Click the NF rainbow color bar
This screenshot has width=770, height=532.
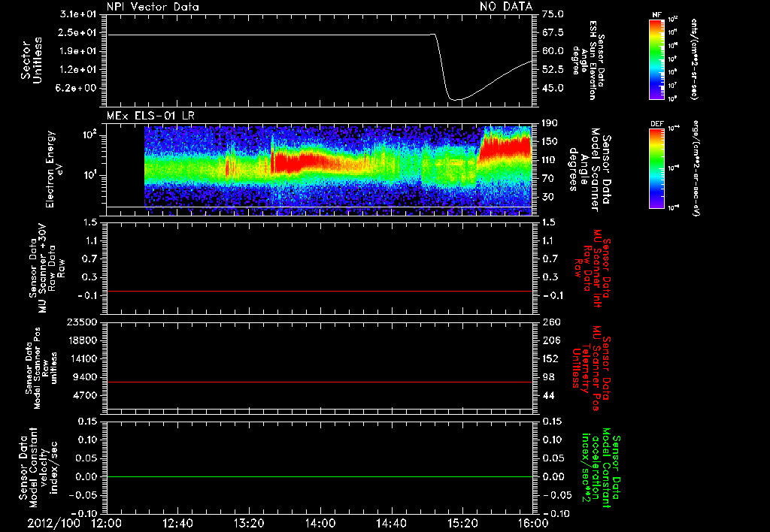(656, 59)
